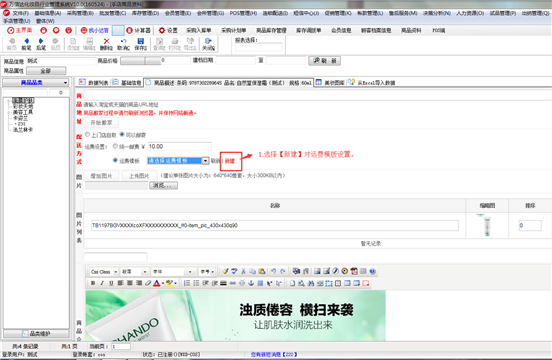Open the 设置 settings gear shortcut
Viewport: 552px width, 360px height.
168,30
